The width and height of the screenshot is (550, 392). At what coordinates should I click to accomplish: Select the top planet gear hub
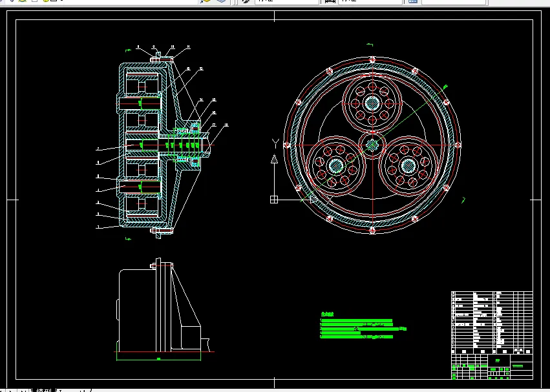372,103
